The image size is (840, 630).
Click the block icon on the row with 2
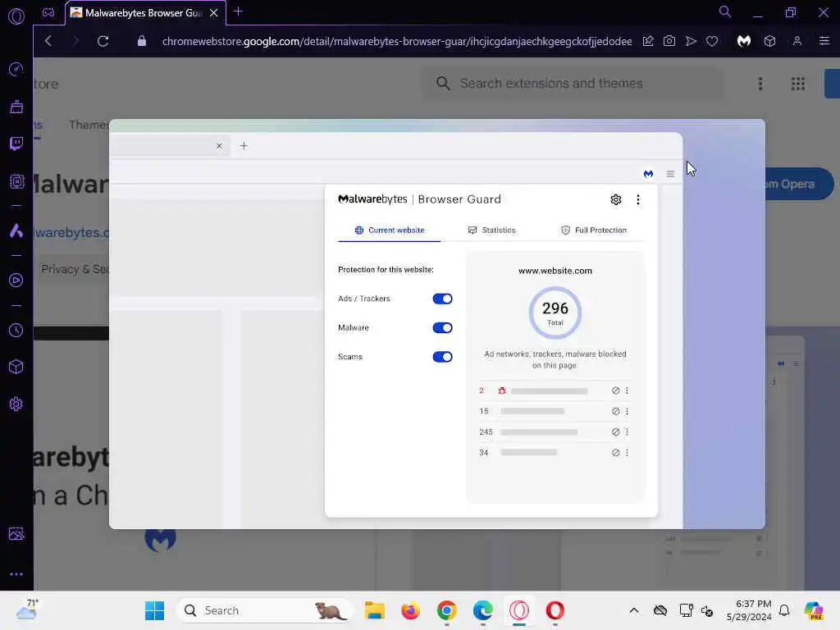click(x=615, y=391)
